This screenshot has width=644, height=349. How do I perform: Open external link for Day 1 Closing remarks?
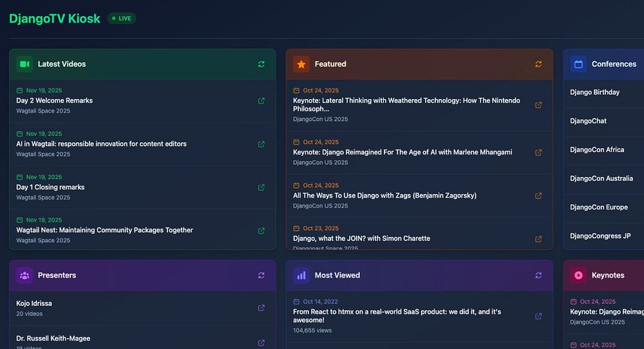tap(261, 187)
